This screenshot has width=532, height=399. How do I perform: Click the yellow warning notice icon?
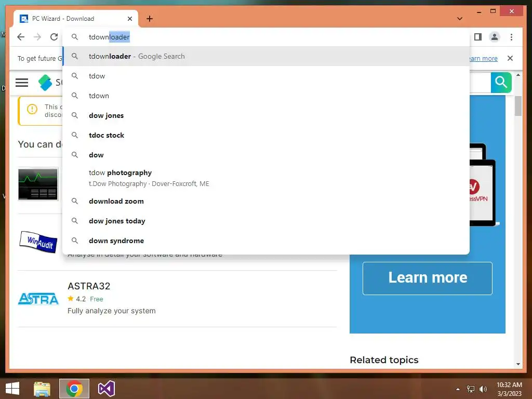click(32, 109)
